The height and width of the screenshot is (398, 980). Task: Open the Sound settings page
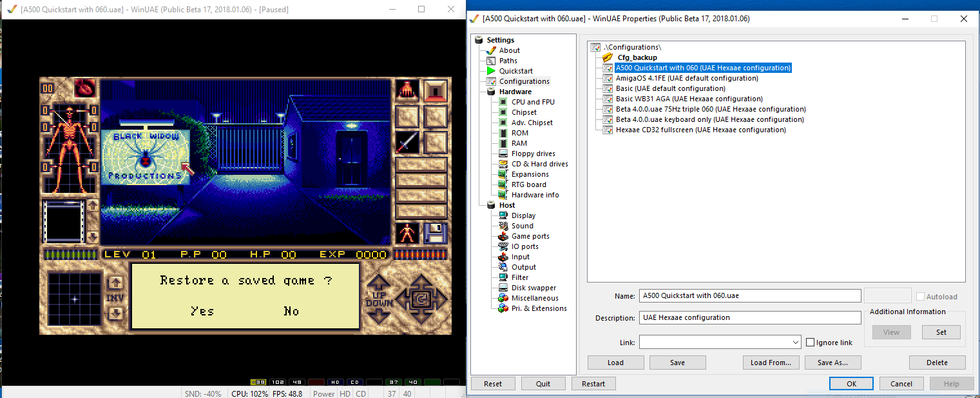pyautogui.click(x=523, y=226)
